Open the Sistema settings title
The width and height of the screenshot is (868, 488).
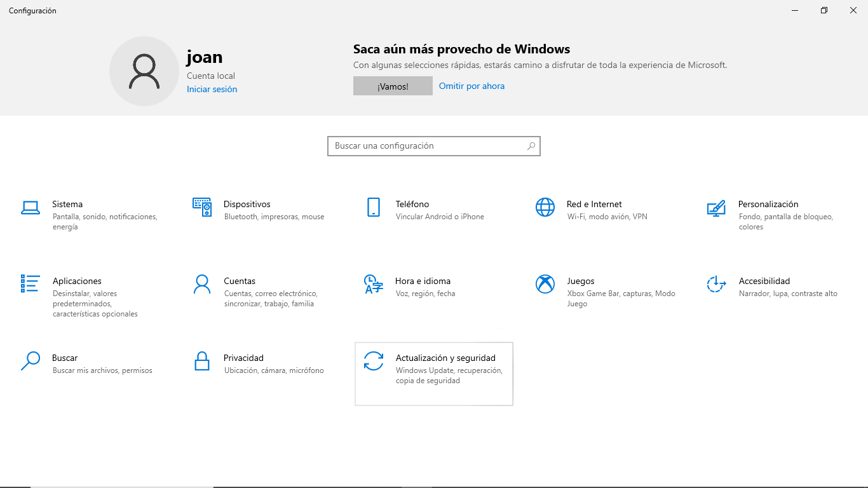(67, 204)
